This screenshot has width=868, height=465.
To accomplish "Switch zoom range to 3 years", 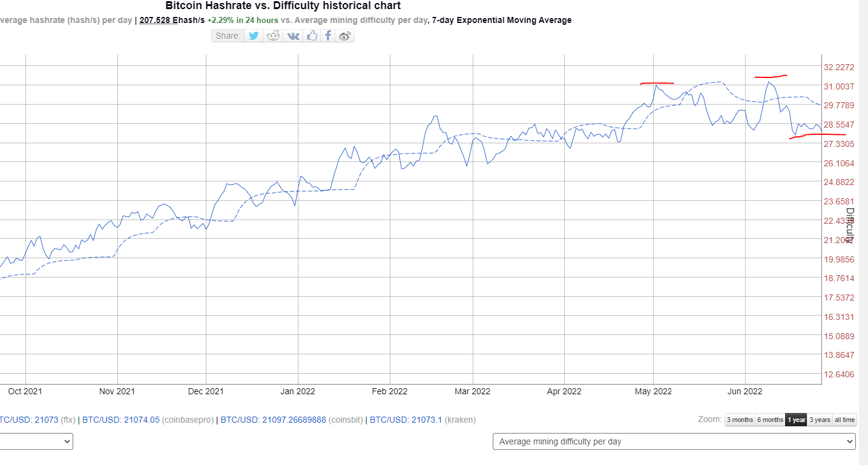I will [x=820, y=420].
